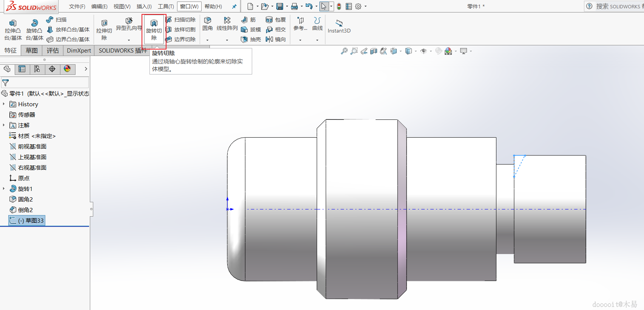Open the 工具(T) menu
The image size is (644, 310).
click(x=166, y=6)
